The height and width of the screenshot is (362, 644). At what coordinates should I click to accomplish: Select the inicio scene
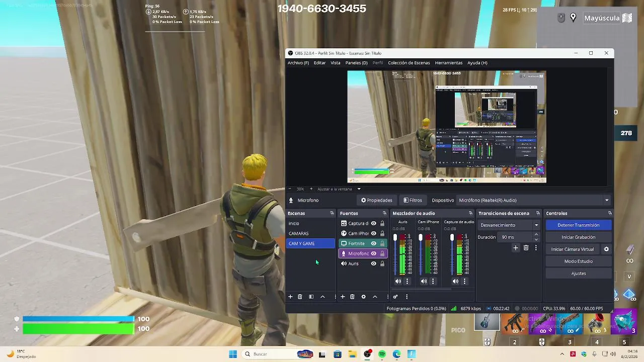(310, 223)
